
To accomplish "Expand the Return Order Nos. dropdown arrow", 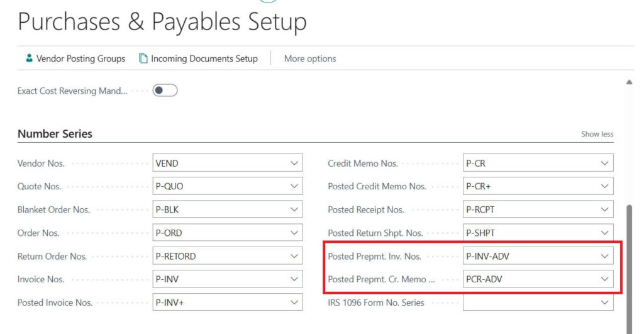I will [294, 256].
